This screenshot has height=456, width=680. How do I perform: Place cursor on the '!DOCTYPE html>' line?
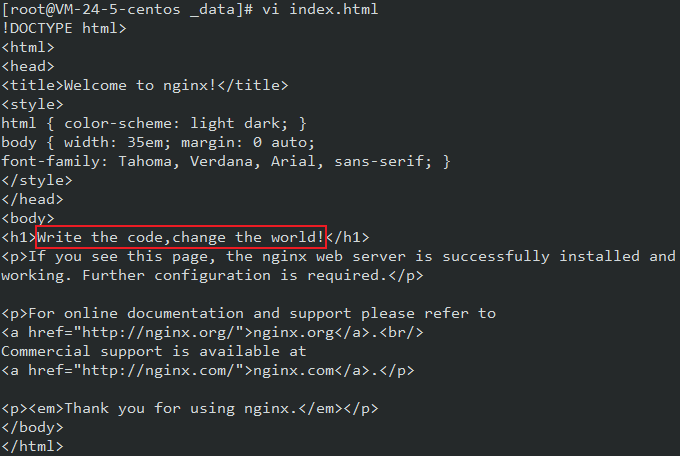64,28
